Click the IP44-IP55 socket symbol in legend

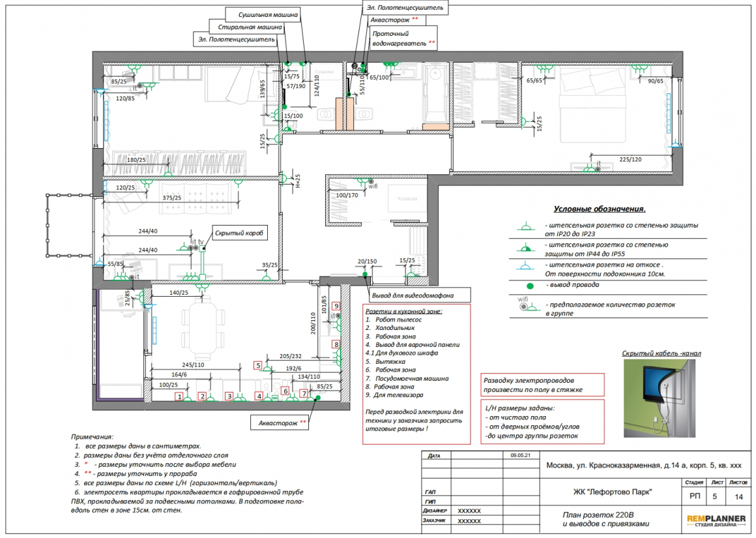point(526,248)
